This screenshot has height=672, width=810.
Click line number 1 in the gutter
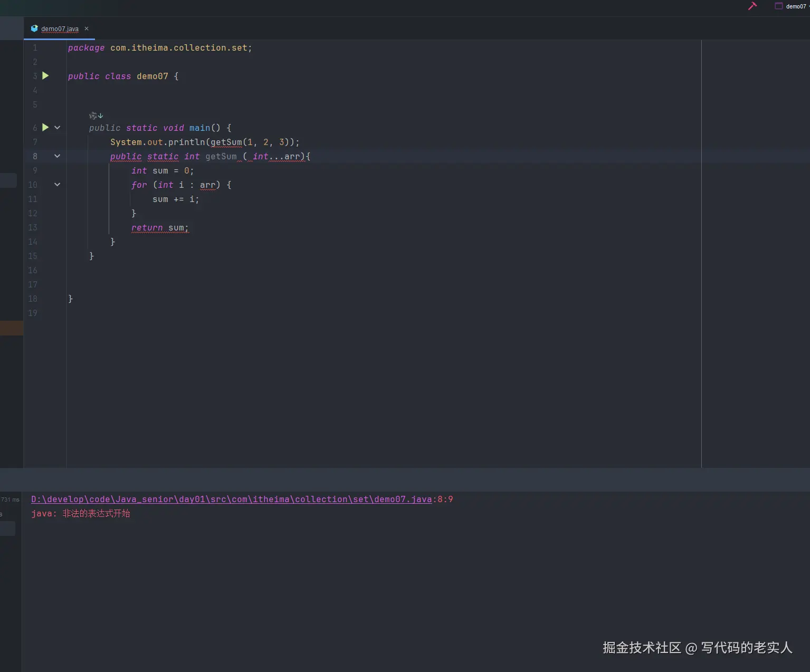pos(35,47)
